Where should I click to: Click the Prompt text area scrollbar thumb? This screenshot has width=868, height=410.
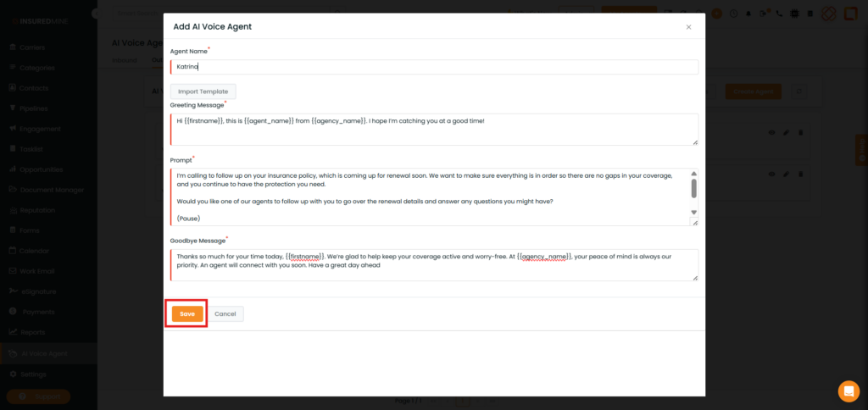pos(694,188)
